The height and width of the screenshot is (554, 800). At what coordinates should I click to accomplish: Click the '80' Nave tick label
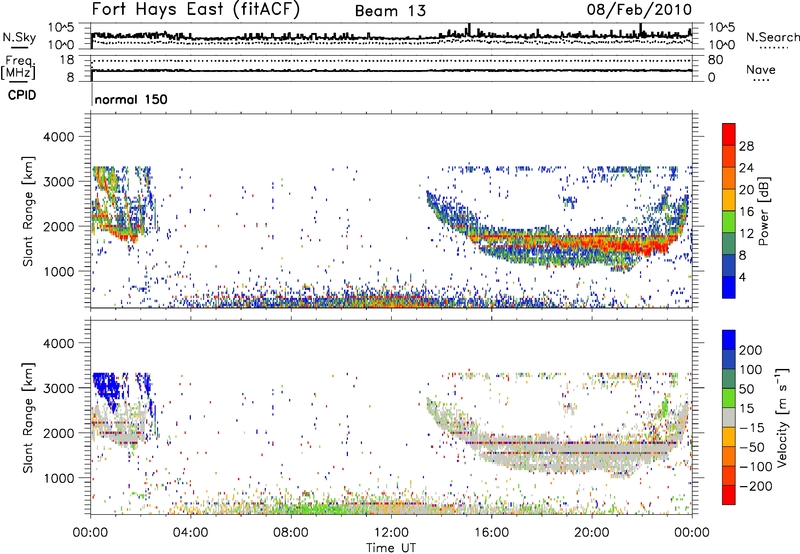715,60
